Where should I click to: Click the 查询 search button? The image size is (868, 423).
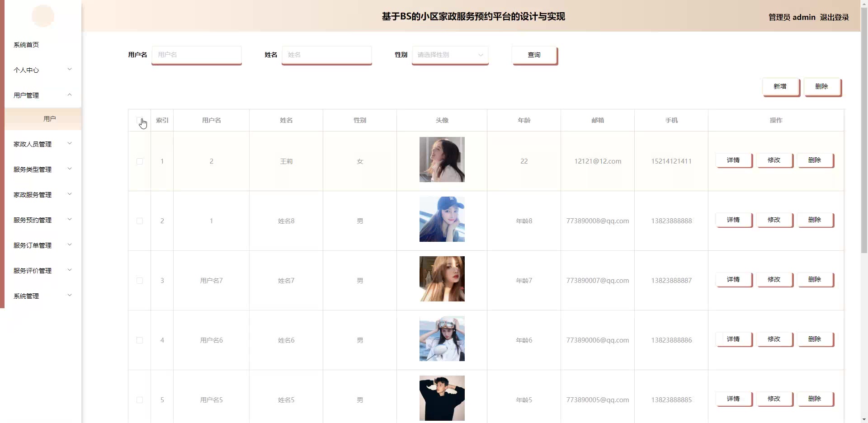pos(534,55)
